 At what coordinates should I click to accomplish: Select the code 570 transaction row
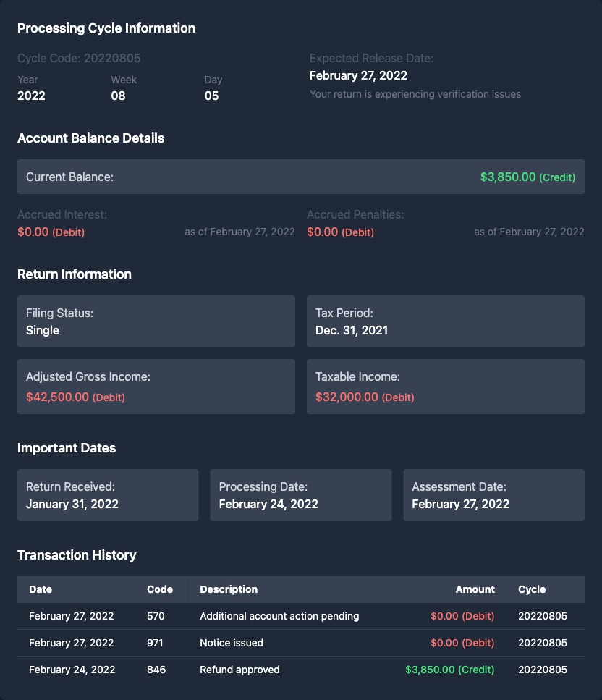(300, 616)
